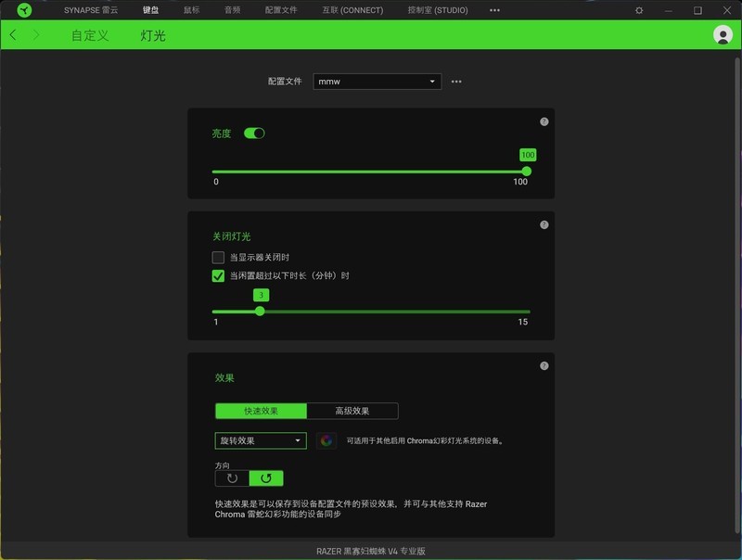Expand the 配置文件 mmw dropdown
The height and width of the screenshot is (560, 742).
pos(377,82)
